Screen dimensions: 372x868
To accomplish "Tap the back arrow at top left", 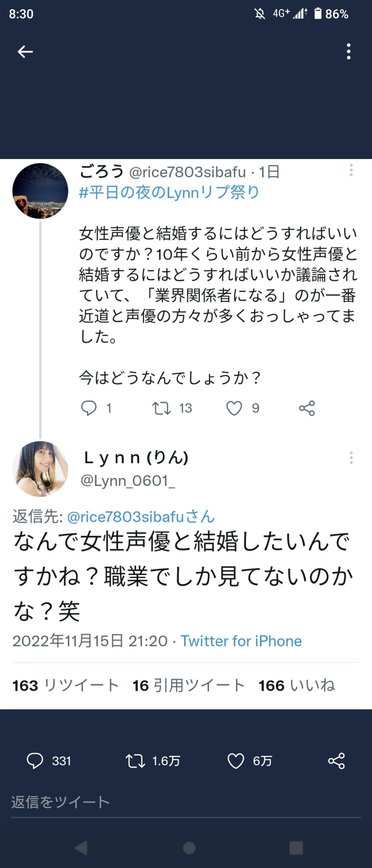I will [x=25, y=52].
